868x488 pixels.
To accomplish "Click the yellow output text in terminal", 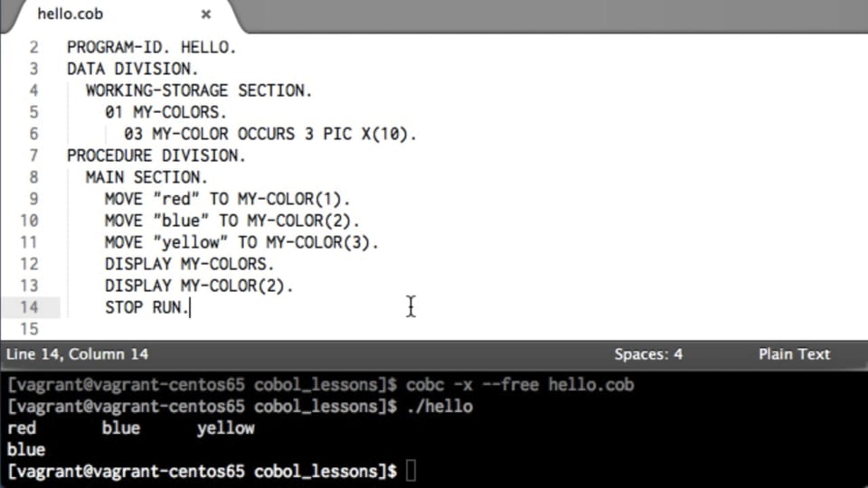I will click(225, 428).
